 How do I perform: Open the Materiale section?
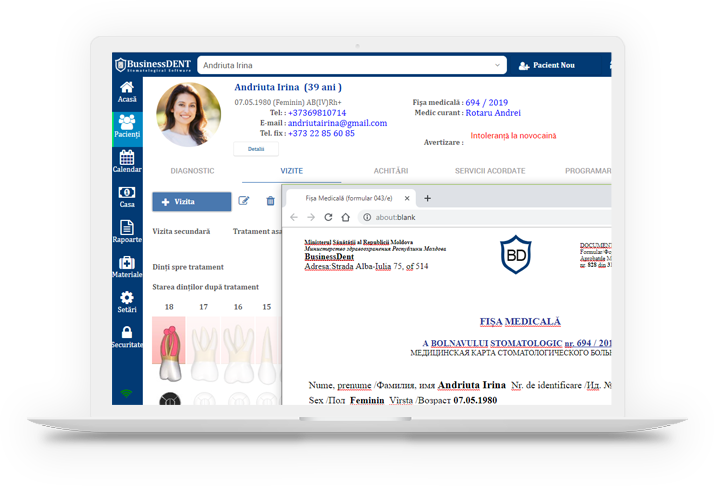127,267
